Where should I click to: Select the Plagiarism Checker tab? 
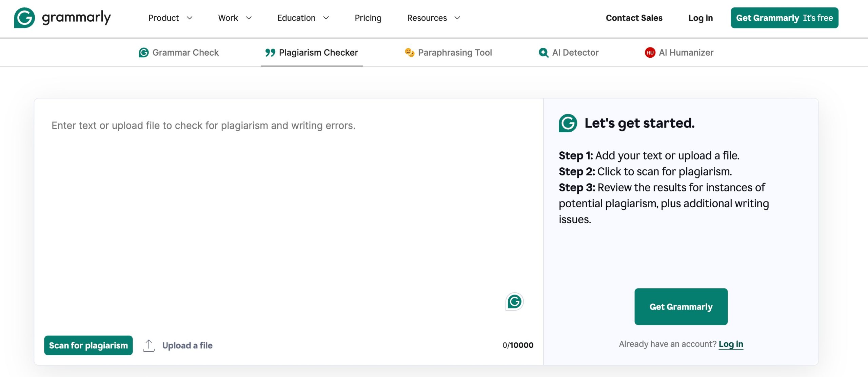click(312, 53)
